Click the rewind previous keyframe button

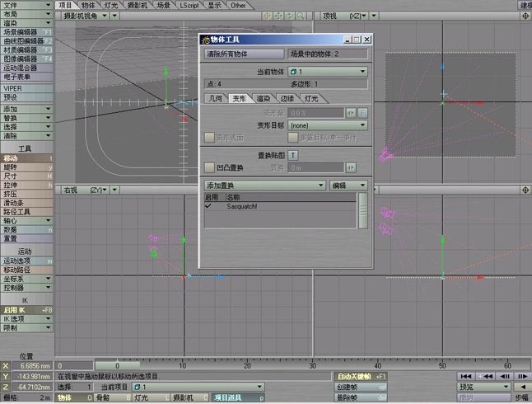click(485, 376)
